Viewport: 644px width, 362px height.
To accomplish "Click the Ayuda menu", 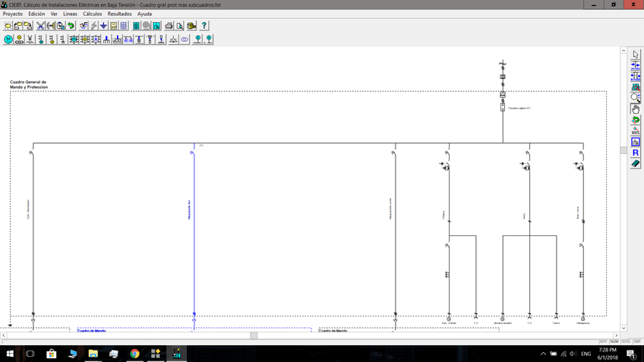I will pos(144,14).
